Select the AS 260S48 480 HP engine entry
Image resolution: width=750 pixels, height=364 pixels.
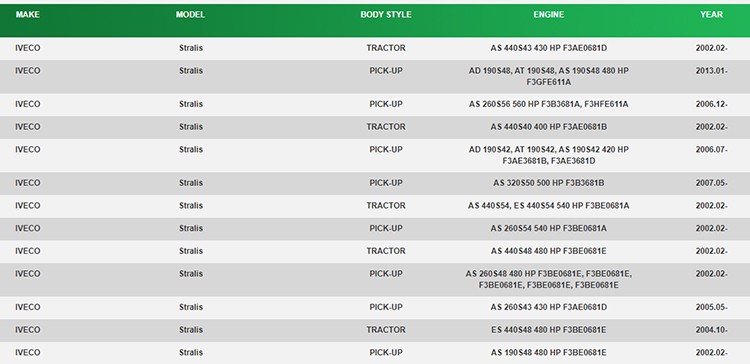(x=549, y=279)
